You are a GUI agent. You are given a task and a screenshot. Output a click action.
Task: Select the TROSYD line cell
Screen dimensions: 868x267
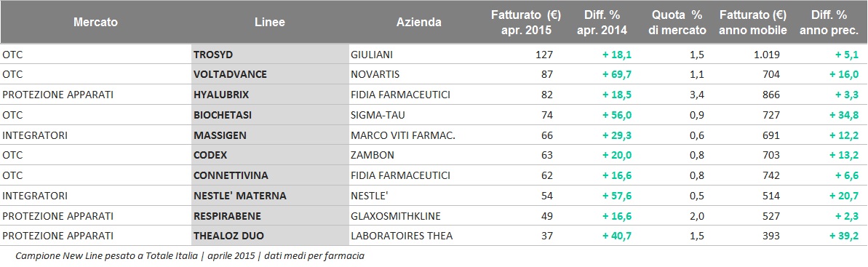point(270,55)
